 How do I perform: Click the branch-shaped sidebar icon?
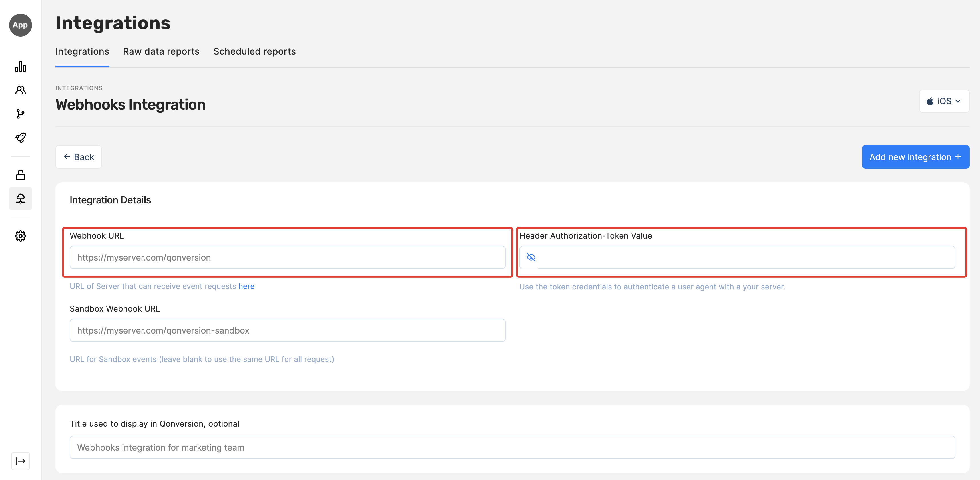click(21, 114)
